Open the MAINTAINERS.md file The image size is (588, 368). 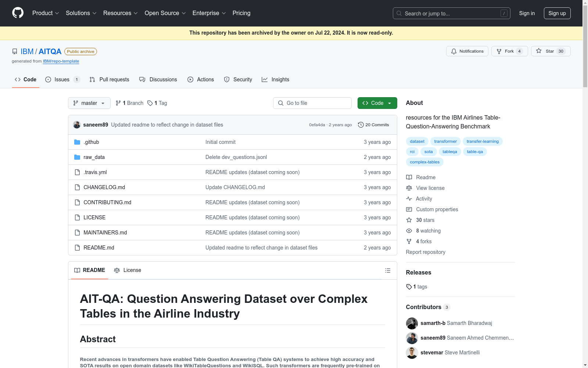pos(105,233)
